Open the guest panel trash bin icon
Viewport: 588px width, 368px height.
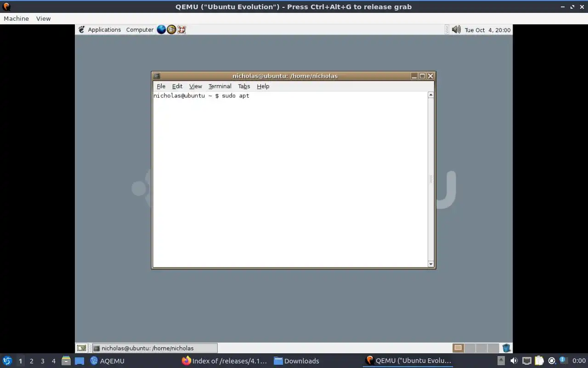click(x=506, y=348)
